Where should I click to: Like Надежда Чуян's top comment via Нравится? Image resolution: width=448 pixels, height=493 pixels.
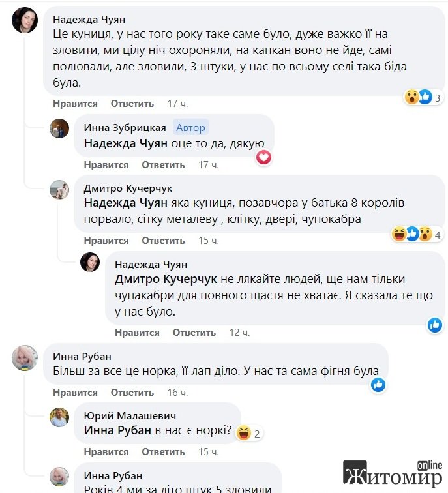pyautogui.click(x=75, y=104)
